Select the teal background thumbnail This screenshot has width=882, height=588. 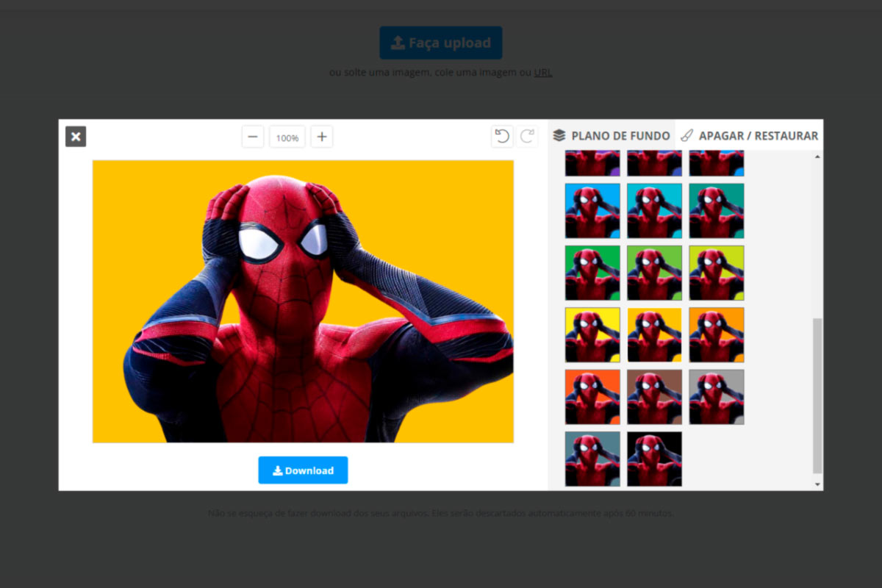point(717,211)
